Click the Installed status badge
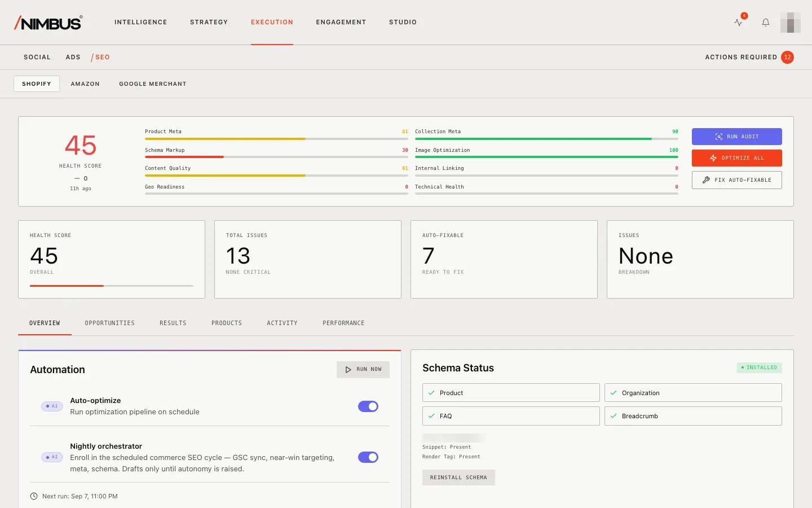The width and height of the screenshot is (812, 508). [x=759, y=367]
